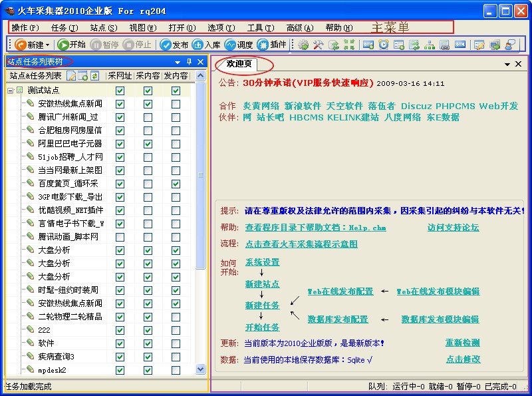532x396 pixels.
Task: Open the 站点任务列表树 panel dropdown arrow
Action: click(178, 62)
